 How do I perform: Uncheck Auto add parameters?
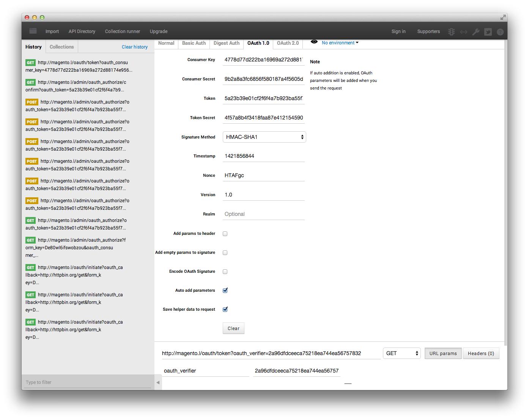coord(225,290)
